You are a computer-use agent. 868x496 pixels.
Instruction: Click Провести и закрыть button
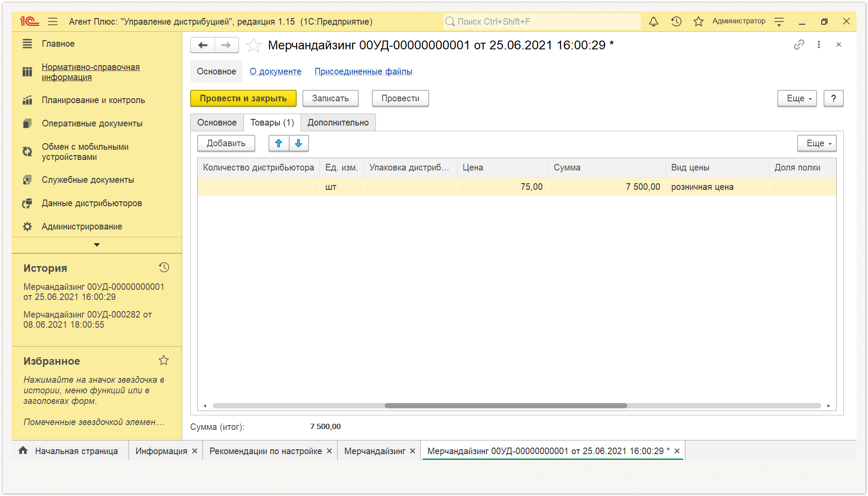pos(243,98)
